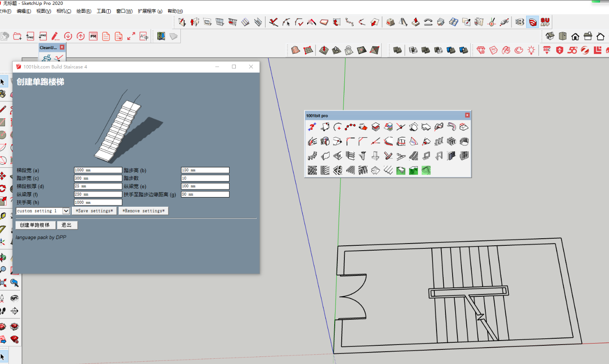Click the red PM icon in toolbar
Screen dimensions: 609x364
[93, 36]
